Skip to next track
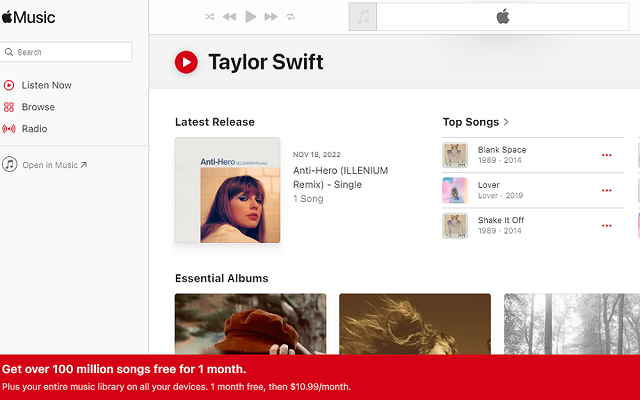Screen dimensions: 640x400 271,17
